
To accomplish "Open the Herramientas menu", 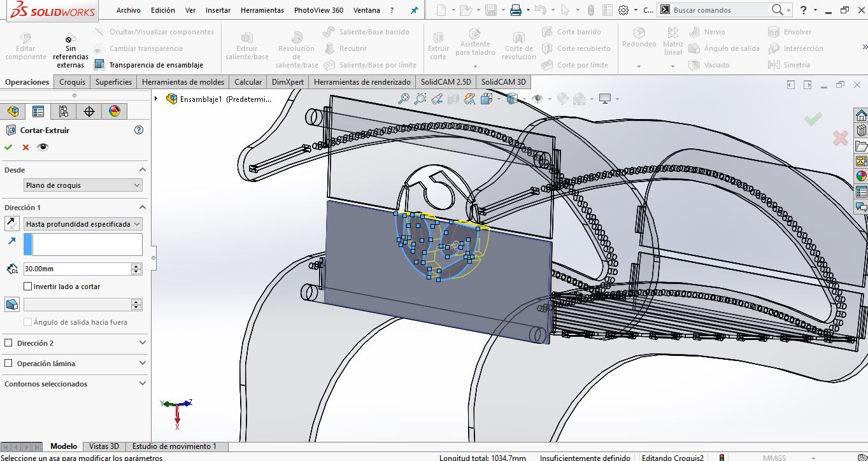I will point(262,10).
